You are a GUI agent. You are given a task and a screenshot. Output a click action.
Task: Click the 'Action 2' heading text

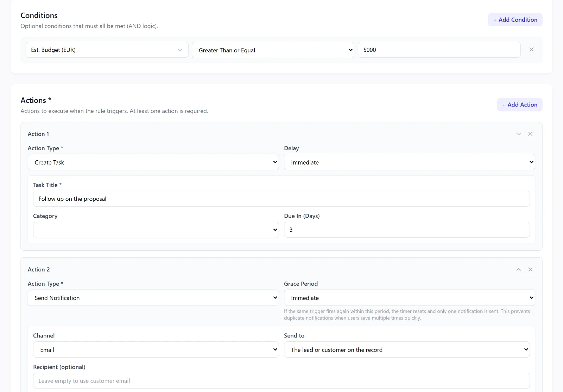[39, 269]
